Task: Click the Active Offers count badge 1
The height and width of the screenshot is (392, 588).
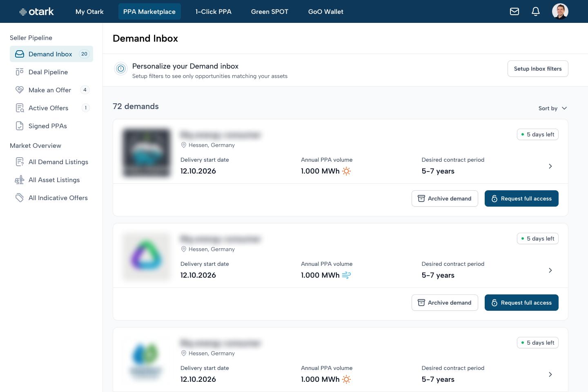Action: (86, 108)
